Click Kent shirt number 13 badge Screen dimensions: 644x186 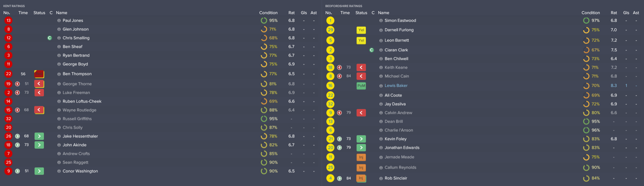8,20
